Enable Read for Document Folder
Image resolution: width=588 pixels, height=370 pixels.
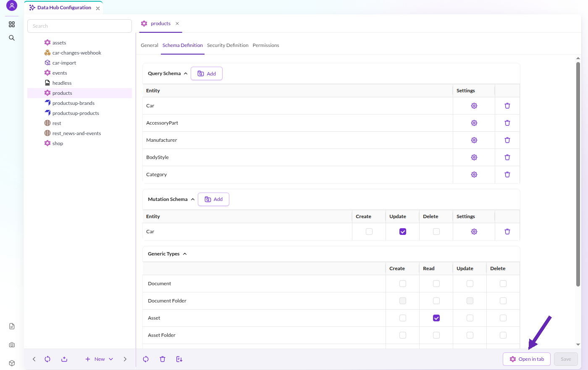[x=436, y=301]
